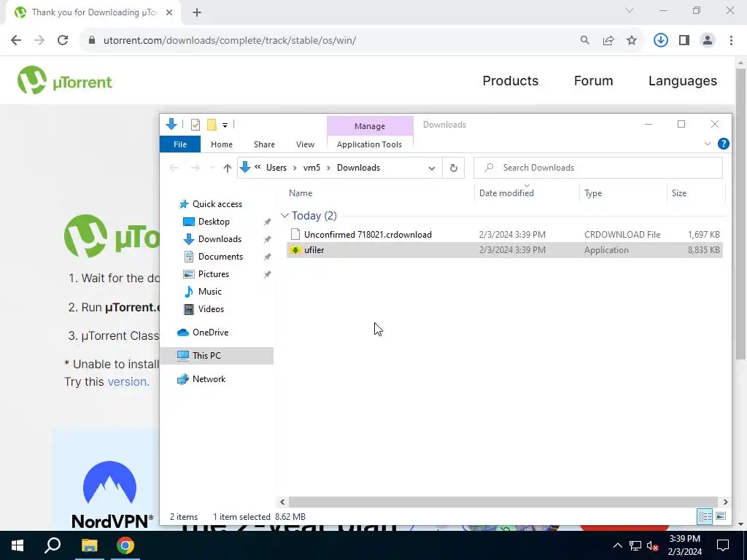Bookmark this page with star icon
The height and width of the screenshot is (560, 747).
click(x=632, y=41)
